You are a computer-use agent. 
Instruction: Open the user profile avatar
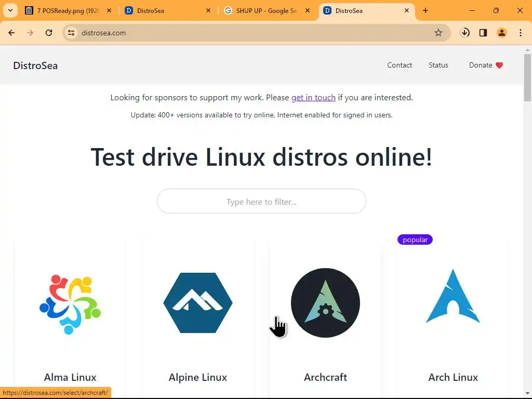[x=502, y=33]
